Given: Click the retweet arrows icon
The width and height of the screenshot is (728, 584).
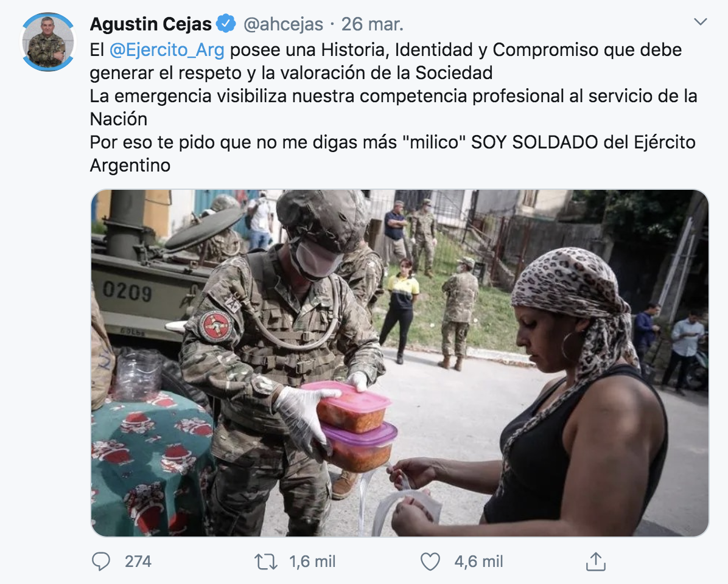Looking at the screenshot, I should pyautogui.click(x=265, y=561).
